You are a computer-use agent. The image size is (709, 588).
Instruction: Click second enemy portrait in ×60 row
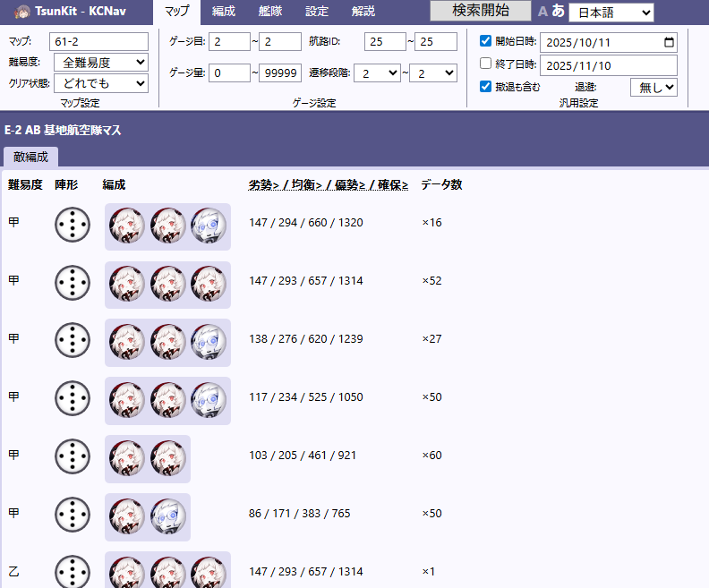[x=167, y=458]
